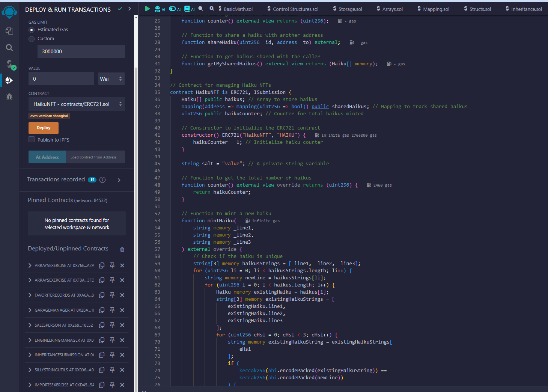Expand the Transactions recorded section
The image size is (548, 392).
click(119, 180)
